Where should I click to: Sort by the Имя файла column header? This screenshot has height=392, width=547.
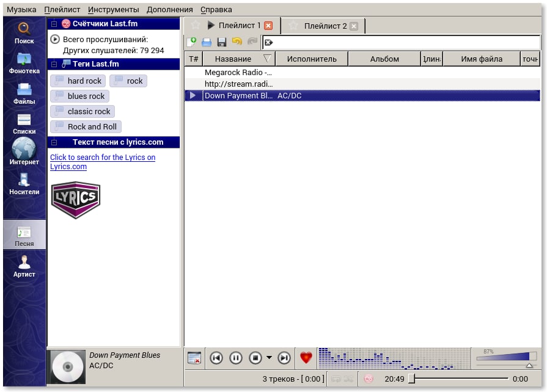[482, 59]
